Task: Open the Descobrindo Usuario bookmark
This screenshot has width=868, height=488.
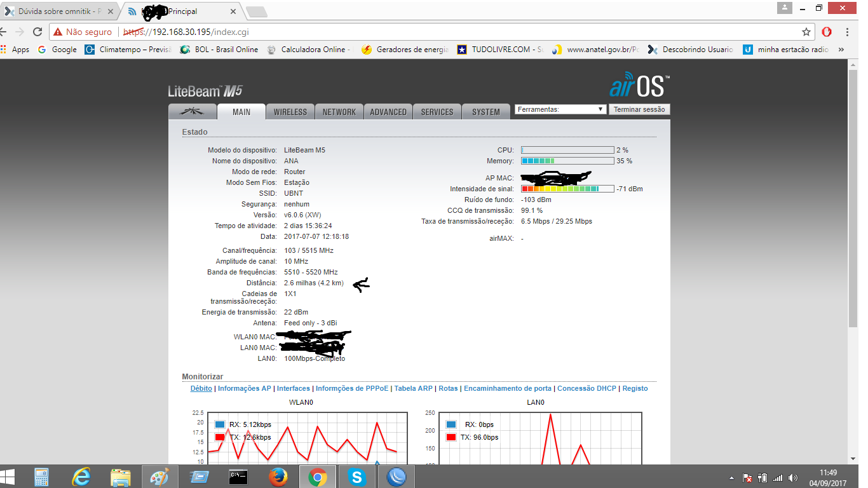Action: click(x=690, y=49)
